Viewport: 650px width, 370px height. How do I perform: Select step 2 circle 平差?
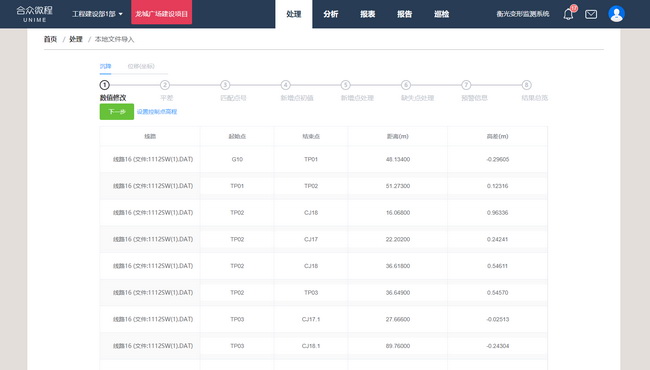165,85
